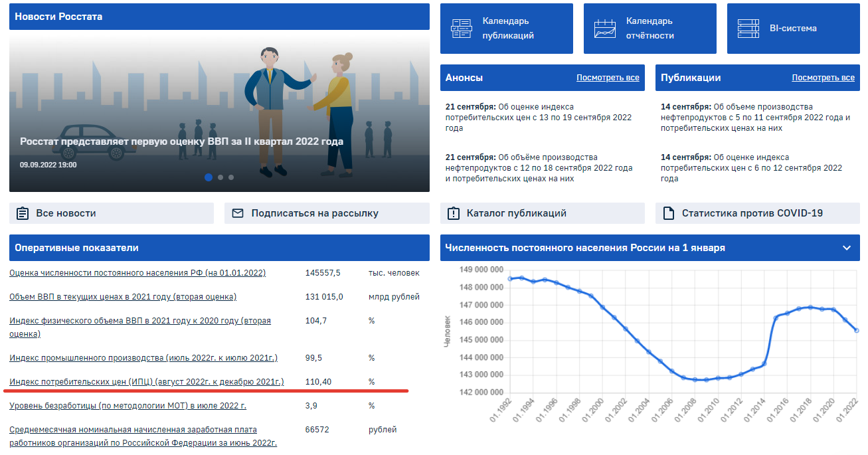The image size is (868, 455).
Task: Switch to the second news slide dot
Action: tap(220, 177)
